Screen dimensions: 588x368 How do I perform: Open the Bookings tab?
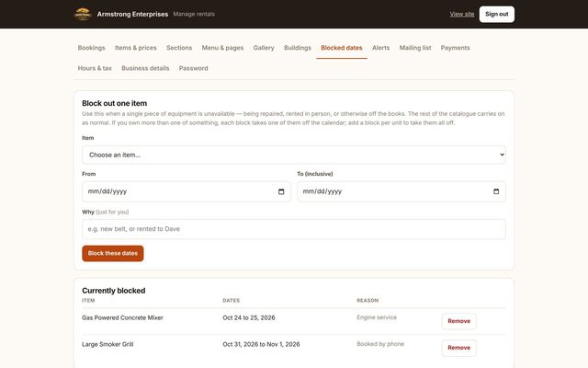[x=92, y=48]
